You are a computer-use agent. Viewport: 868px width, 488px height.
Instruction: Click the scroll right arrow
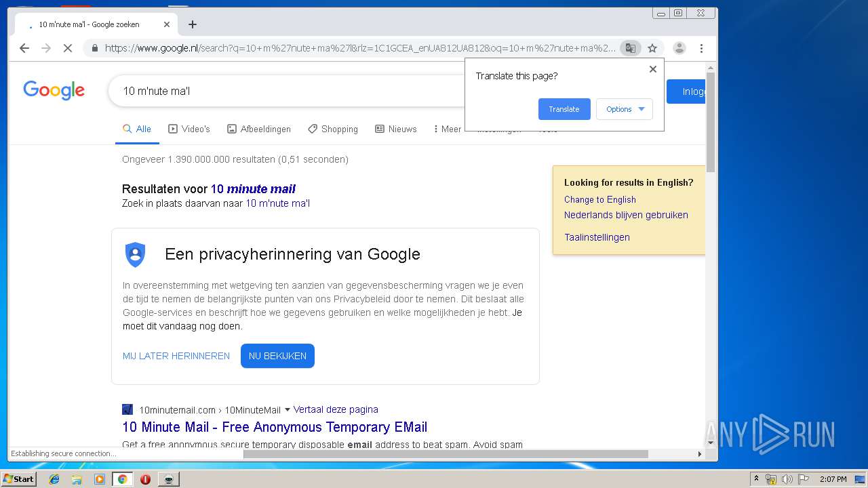point(700,453)
